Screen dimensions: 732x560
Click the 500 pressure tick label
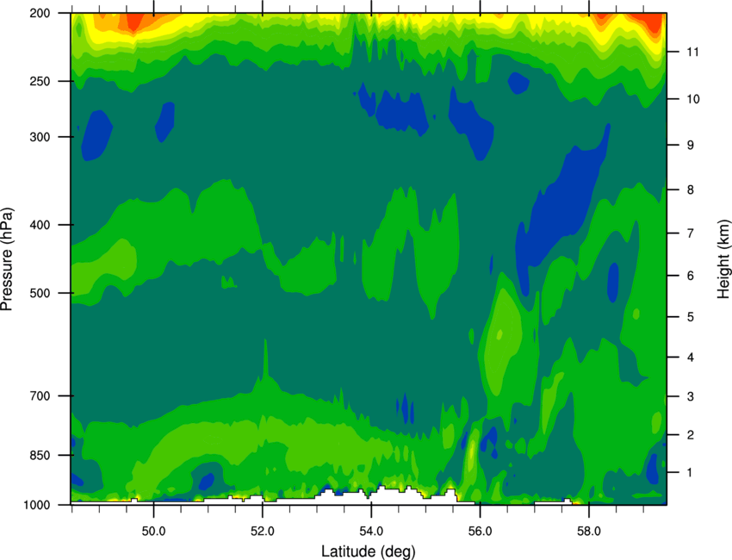click(40, 293)
